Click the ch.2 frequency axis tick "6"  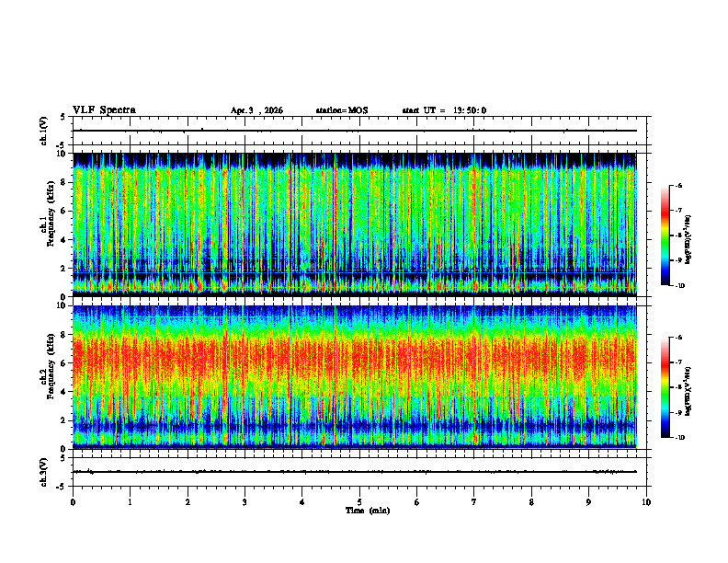click(x=63, y=363)
